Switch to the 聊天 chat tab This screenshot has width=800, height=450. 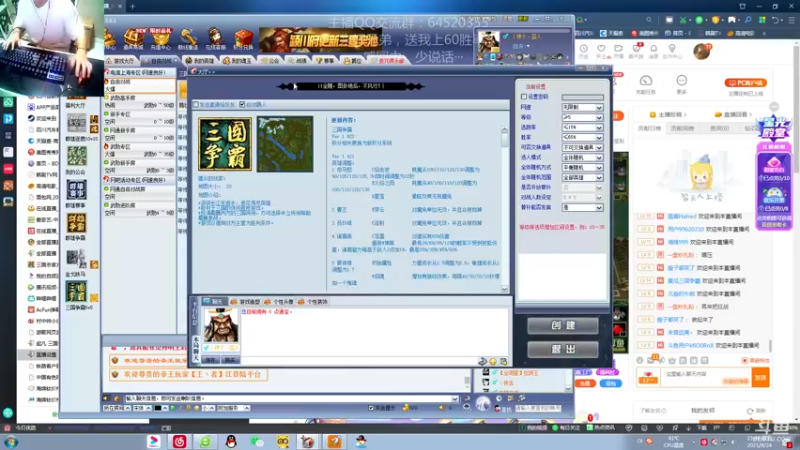click(x=213, y=302)
